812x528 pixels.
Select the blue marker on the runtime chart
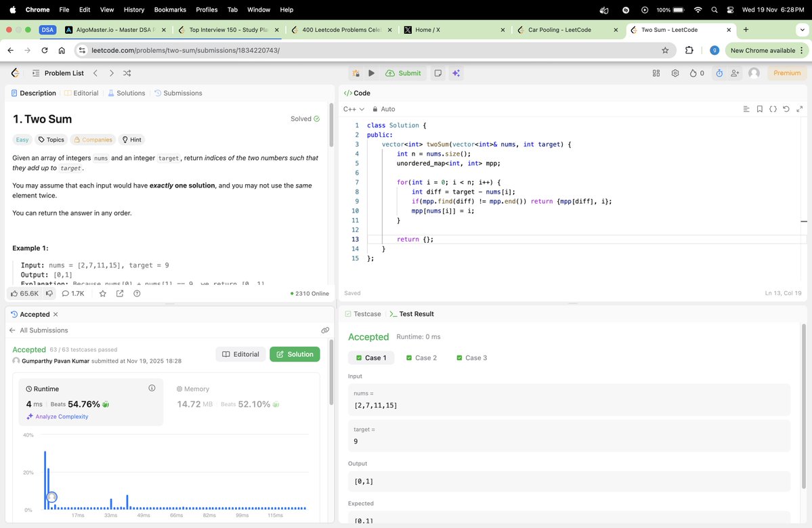pos(51,496)
